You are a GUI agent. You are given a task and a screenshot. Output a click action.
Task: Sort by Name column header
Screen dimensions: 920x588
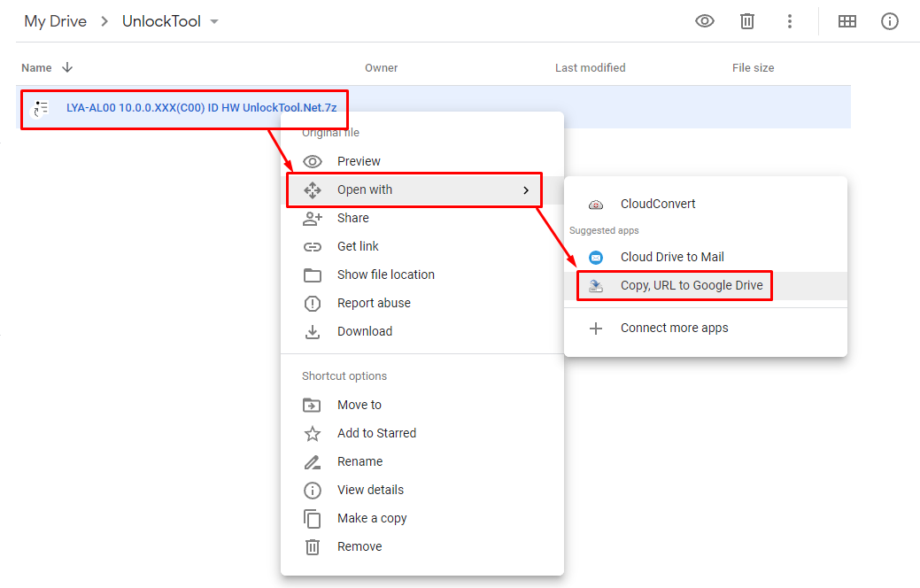36,68
